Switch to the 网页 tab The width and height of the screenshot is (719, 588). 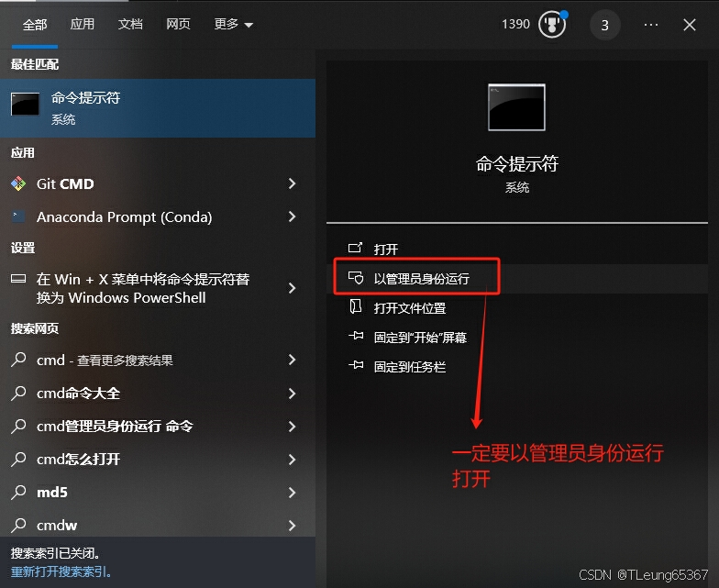coord(178,24)
